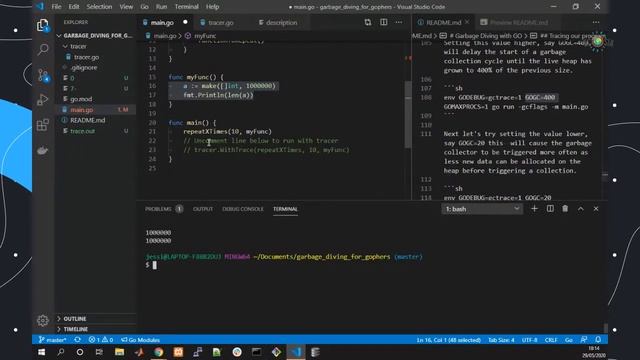Open the Extensions view
Screen dimensions: 640x360
43,125
